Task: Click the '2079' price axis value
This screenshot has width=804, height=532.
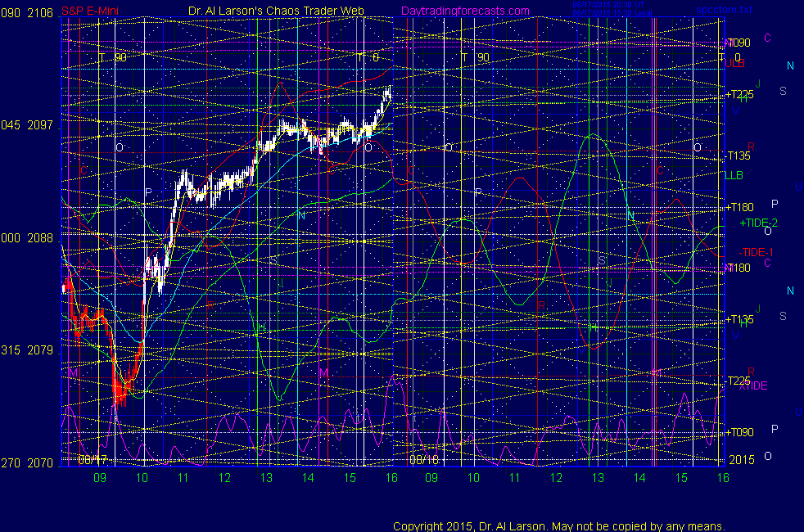Action: pos(40,350)
